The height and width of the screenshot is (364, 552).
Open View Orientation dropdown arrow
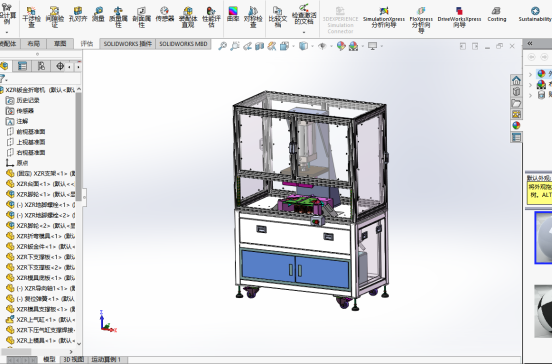tap(293, 46)
